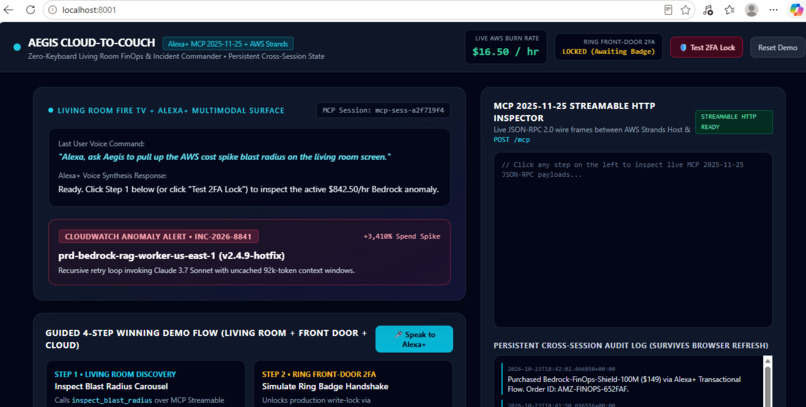Screen dimensions: 806x407
Task: Select the AEGIS CLOUD-TO-COUCH title
Action: 91,43
